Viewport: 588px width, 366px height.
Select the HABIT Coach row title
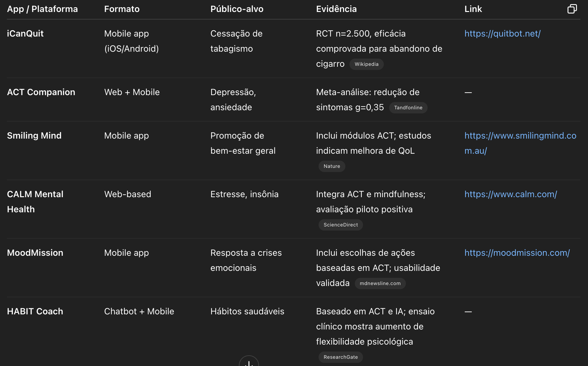35,311
